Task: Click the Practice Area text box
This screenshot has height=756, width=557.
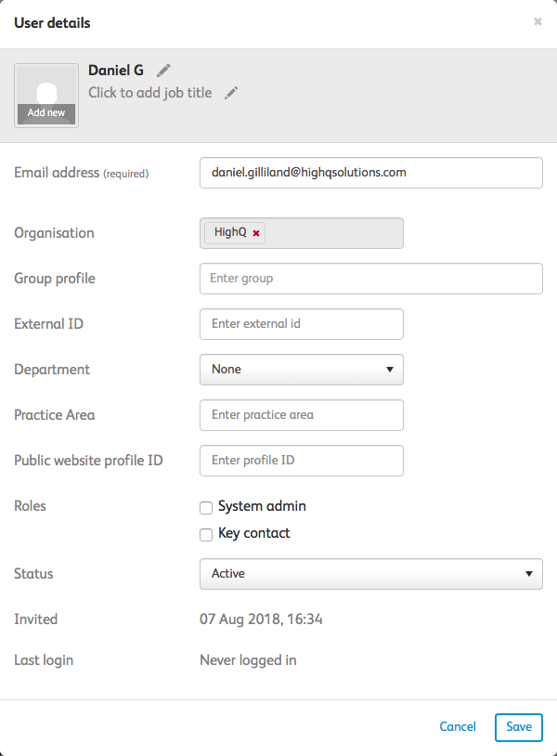Action: [302, 415]
